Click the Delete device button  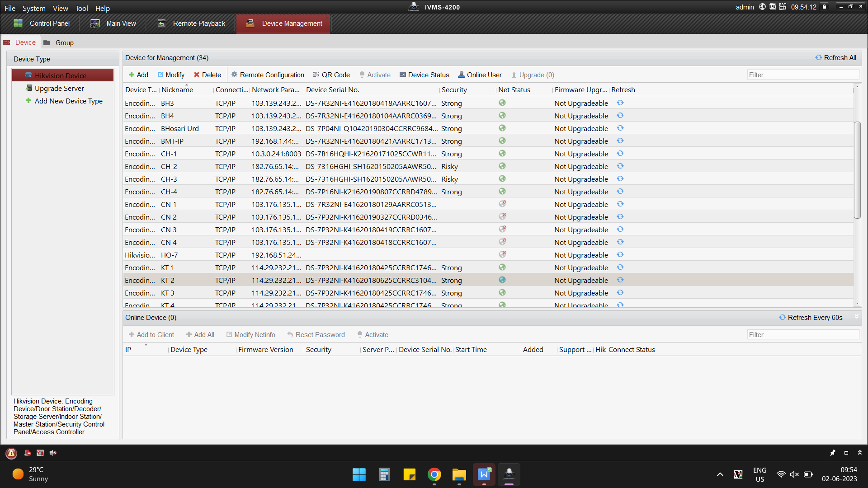pyautogui.click(x=207, y=75)
